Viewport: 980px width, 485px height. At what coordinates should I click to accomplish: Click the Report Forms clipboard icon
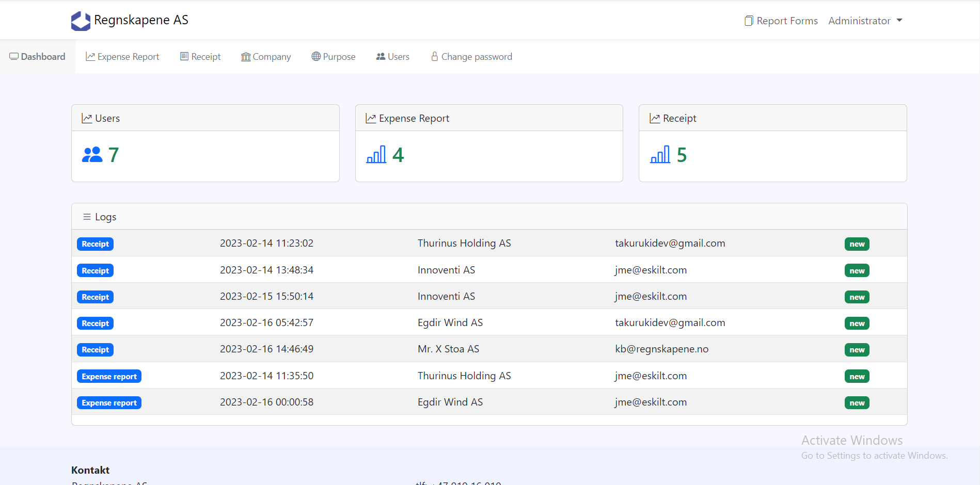pyautogui.click(x=748, y=21)
